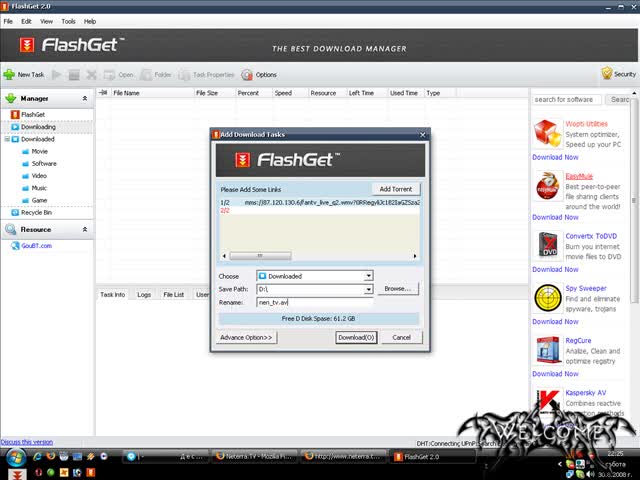Click the Security shield icon
Screen dimensions: 640x480
coord(607,73)
